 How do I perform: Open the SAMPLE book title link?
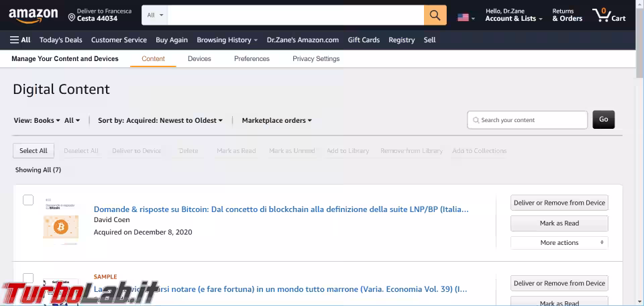point(280,289)
